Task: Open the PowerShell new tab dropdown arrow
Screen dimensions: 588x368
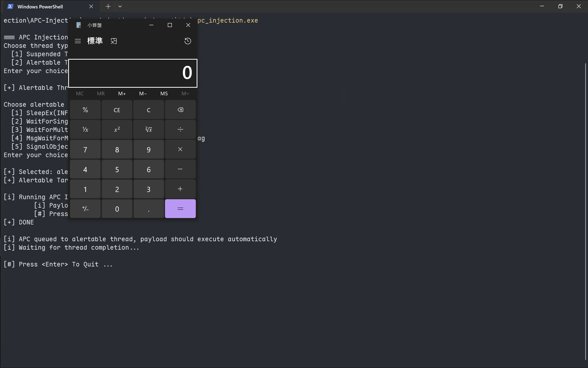Action: pyautogui.click(x=120, y=7)
